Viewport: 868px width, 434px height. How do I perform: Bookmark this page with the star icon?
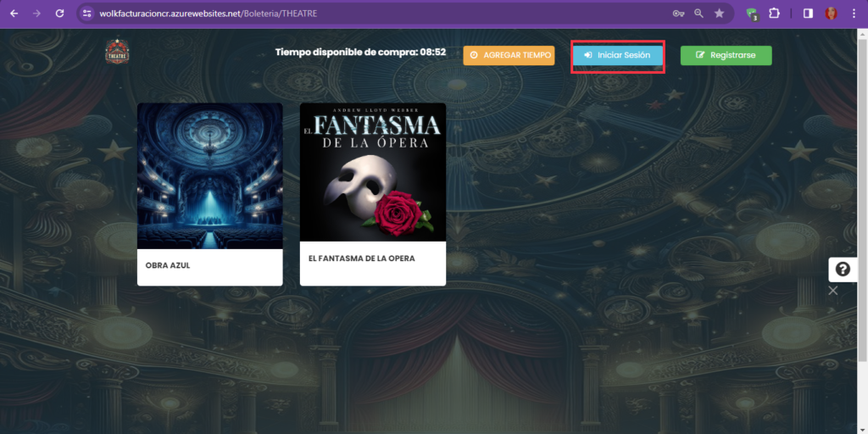pyautogui.click(x=719, y=14)
